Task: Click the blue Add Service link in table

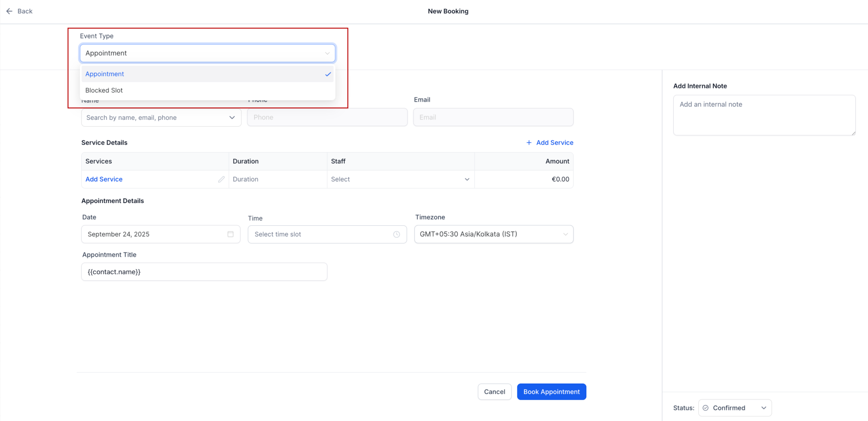Action: (x=104, y=179)
